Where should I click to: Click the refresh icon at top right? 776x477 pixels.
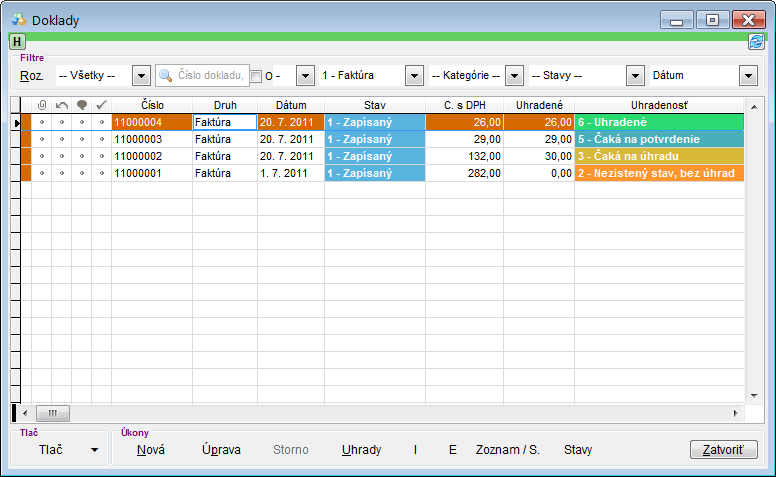pos(756,41)
